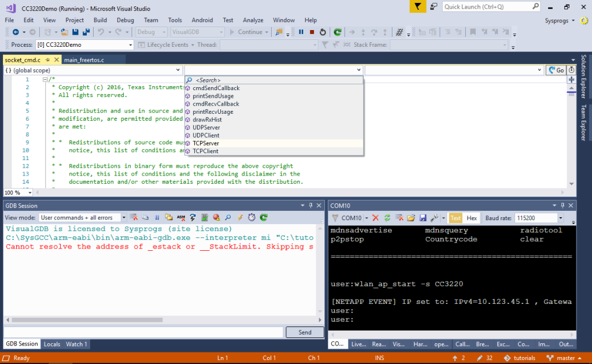The width and height of the screenshot is (592, 364).
Task: Click the green Restart debugging icon
Action: click(x=338, y=32)
